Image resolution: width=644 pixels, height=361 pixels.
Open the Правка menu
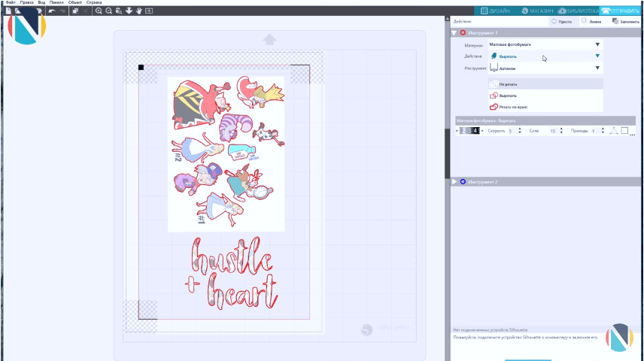pos(26,2)
